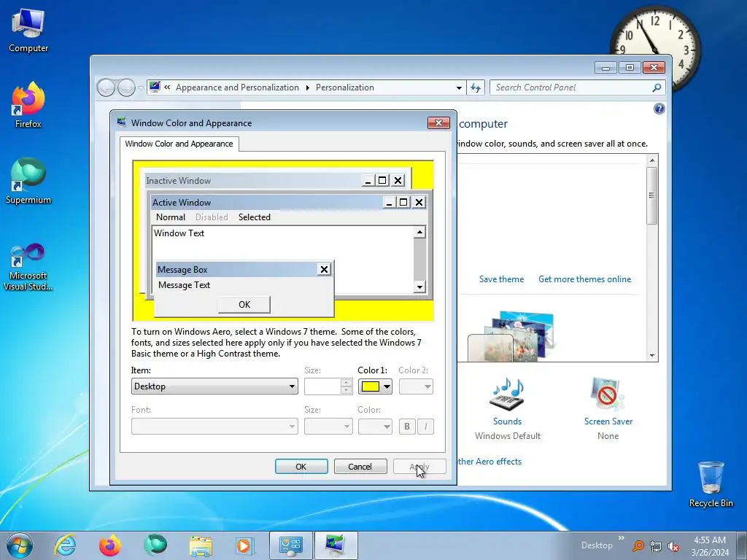Launch Firefox from the desktop shortcut

coord(28,105)
